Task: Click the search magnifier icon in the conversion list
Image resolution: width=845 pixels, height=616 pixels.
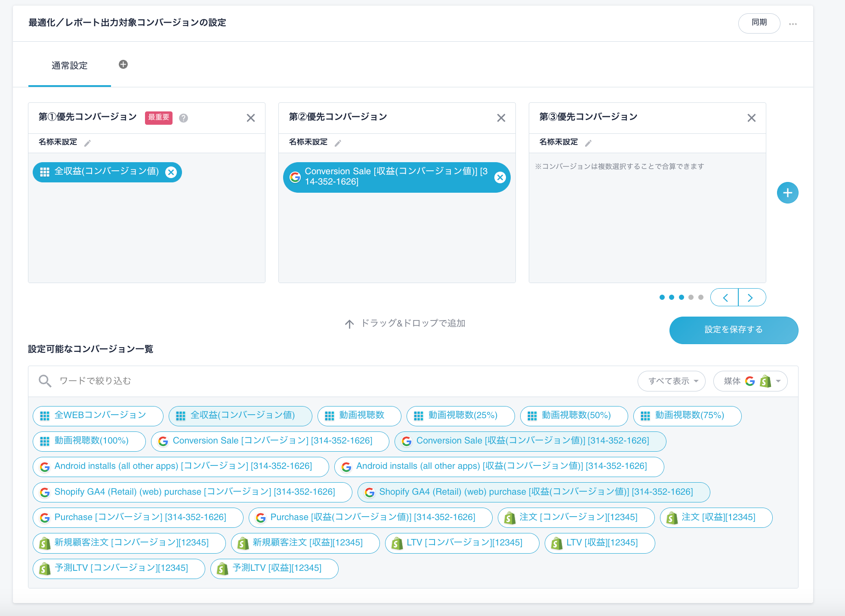Action: click(x=45, y=381)
